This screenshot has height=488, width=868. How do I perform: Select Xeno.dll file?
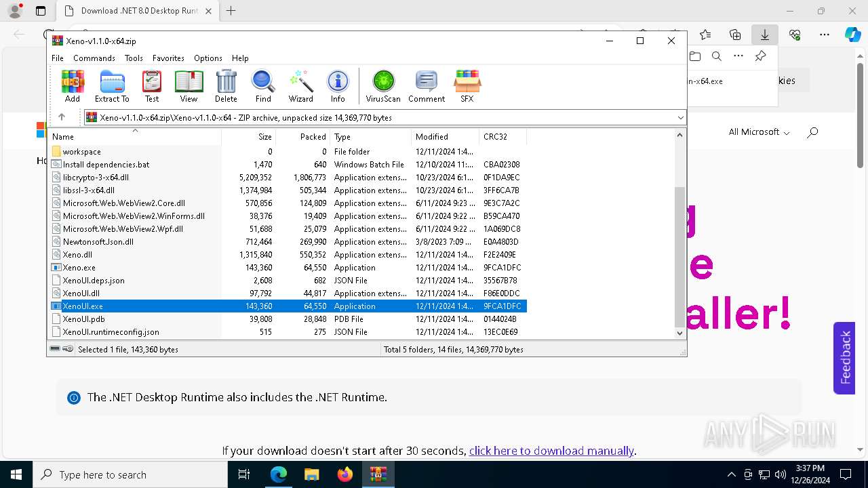pos(77,255)
